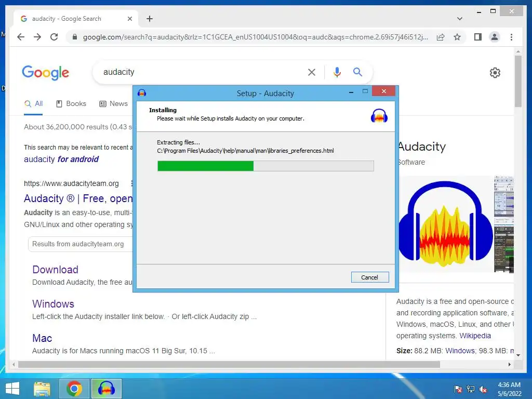Click the Audacity knowledge panel title

422,147
